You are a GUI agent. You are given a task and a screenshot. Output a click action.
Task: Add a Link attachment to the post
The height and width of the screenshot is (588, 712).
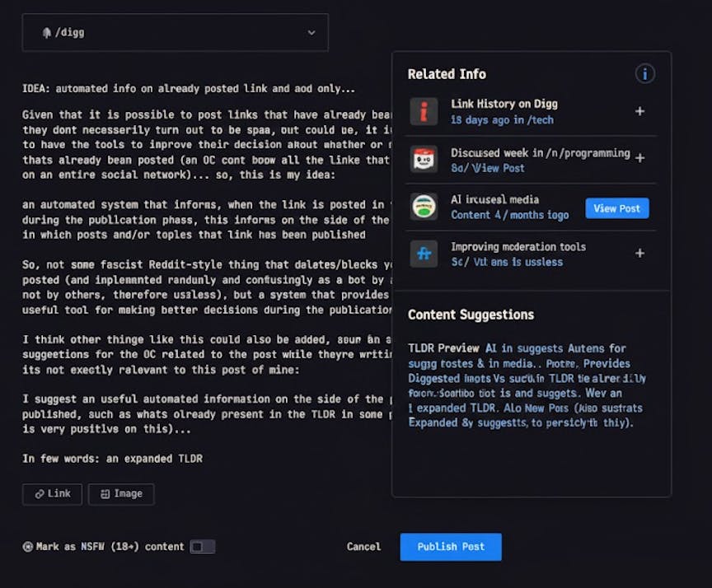[52, 494]
